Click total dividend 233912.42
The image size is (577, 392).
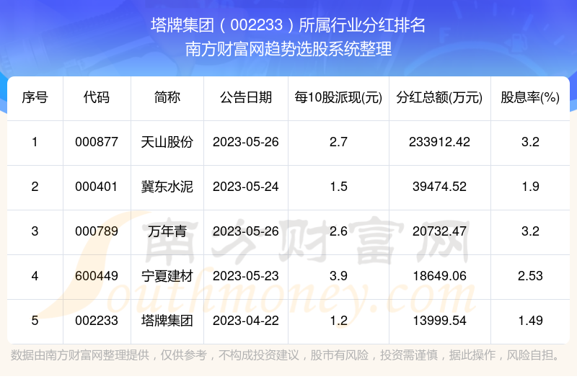pyautogui.click(x=439, y=142)
